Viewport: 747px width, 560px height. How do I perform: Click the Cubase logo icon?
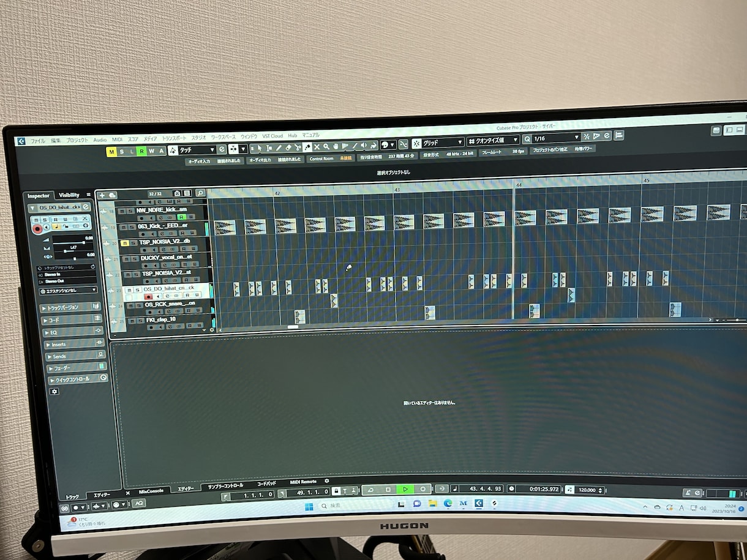21,141
